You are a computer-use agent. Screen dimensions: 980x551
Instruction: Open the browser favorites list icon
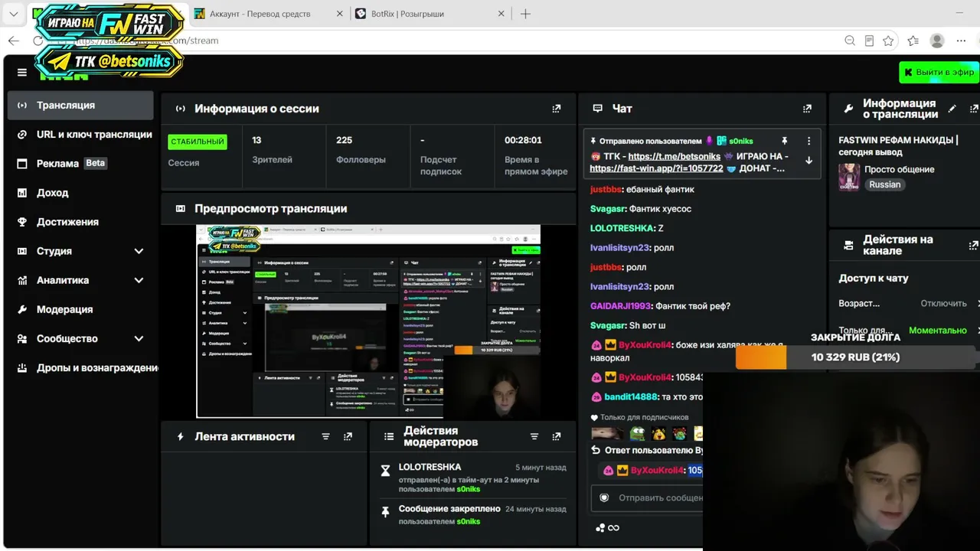click(913, 41)
